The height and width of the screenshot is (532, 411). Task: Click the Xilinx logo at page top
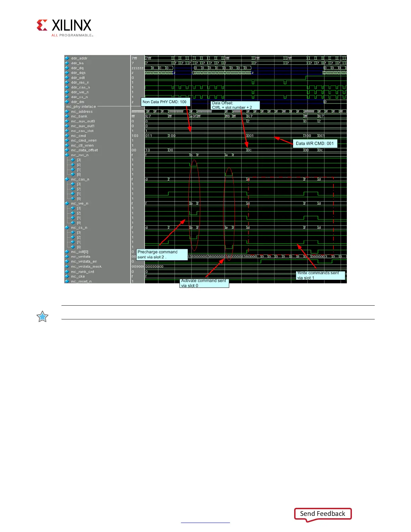pos(64,28)
